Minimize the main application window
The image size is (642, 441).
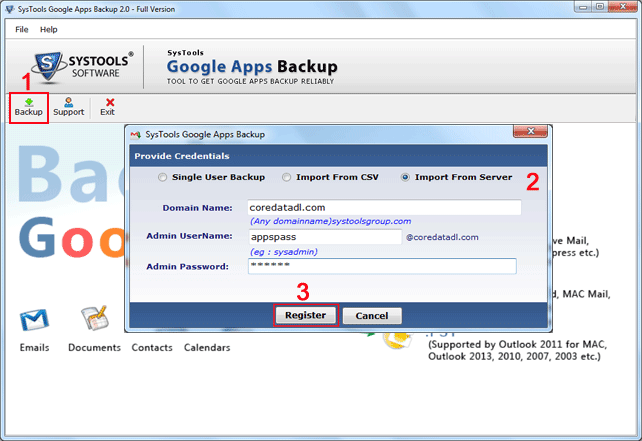click(583, 7)
